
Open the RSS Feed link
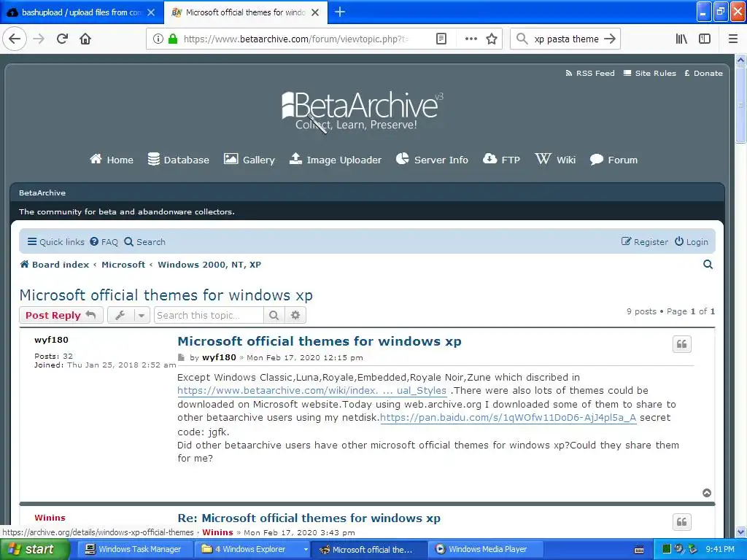589,73
